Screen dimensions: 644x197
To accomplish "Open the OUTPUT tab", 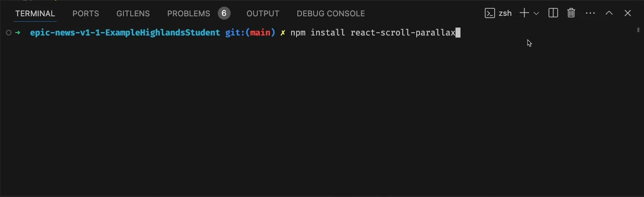I will point(263,14).
